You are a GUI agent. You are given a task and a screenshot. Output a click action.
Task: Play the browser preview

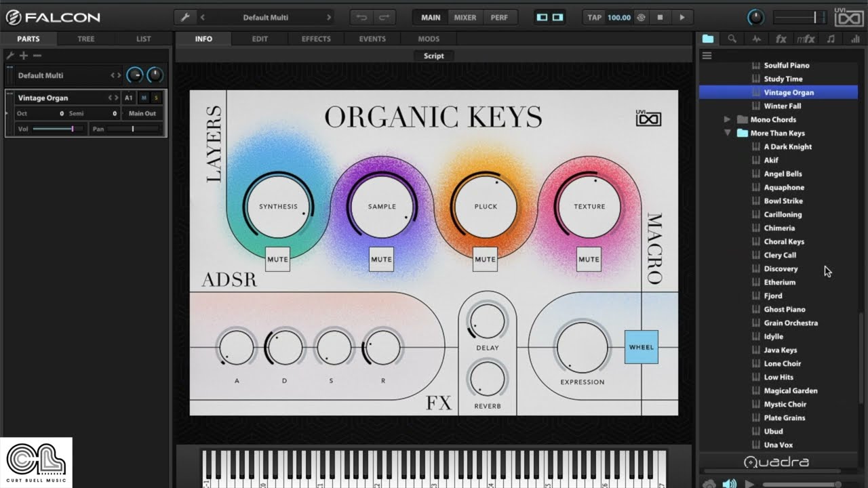coord(749,484)
